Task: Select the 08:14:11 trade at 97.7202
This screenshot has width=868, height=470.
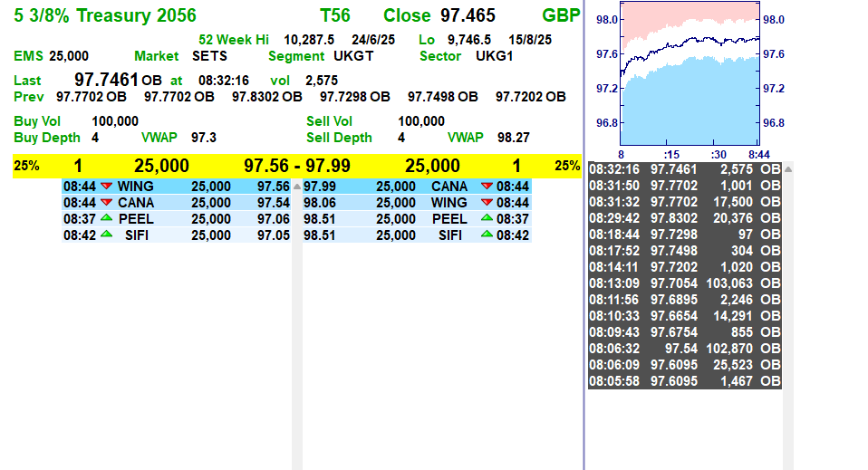Action: [x=685, y=267]
